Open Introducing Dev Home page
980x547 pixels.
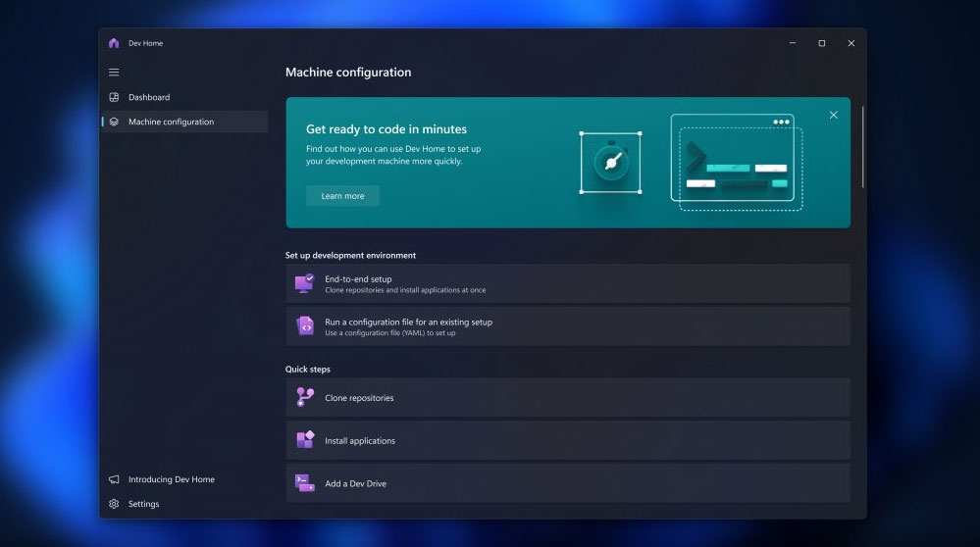pyautogui.click(x=185, y=479)
